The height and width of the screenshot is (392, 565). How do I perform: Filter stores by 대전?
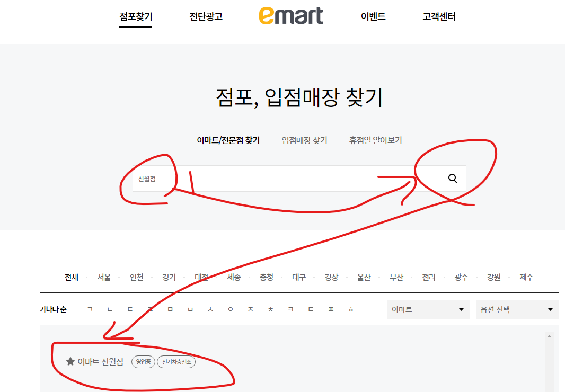tap(201, 277)
